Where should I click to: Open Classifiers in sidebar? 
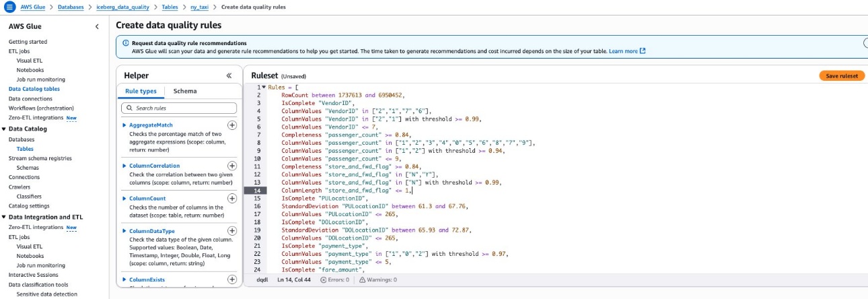click(x=29, y=196)
